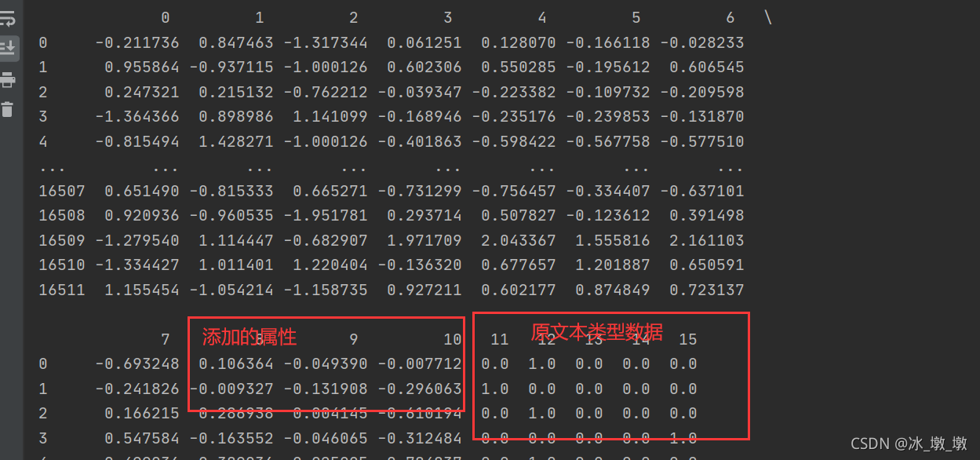This screenshot has width=980, height=460.
Task: Toggle the scroll-to-end icon
Action: 8,48
